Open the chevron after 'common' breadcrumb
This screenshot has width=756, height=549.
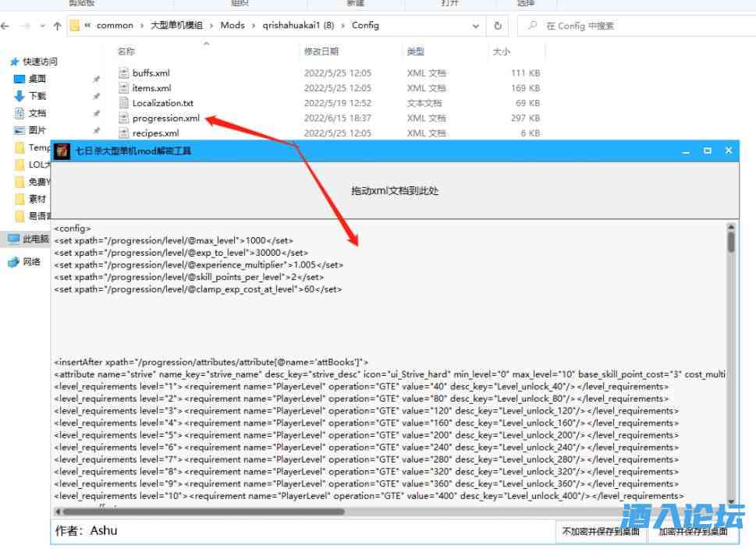[x=142, y=26]
